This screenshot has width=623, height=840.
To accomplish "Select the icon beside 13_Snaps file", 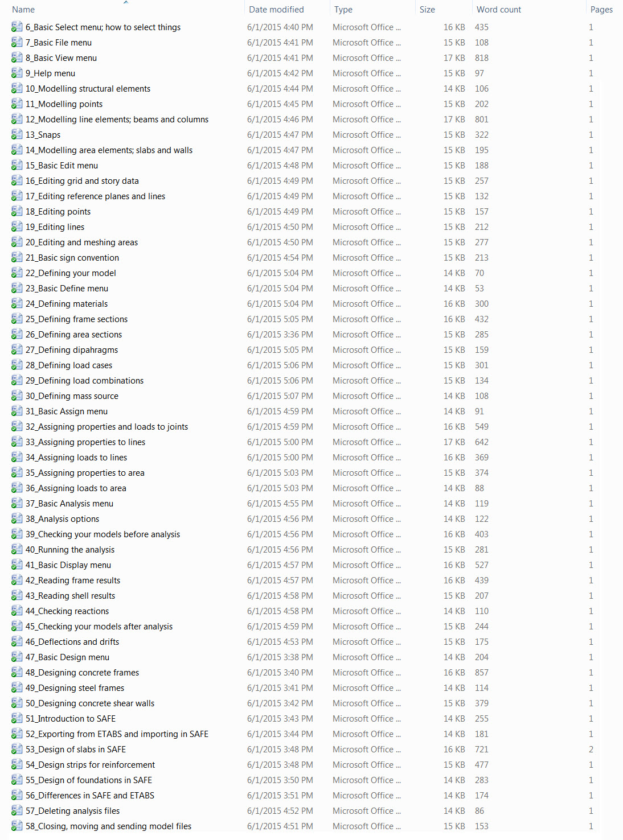I will [17, 134].
